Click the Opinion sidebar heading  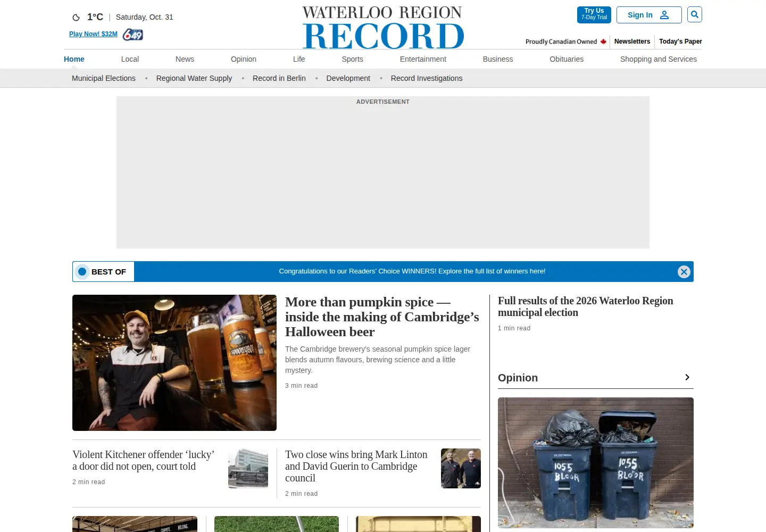(x=518, y=378)
